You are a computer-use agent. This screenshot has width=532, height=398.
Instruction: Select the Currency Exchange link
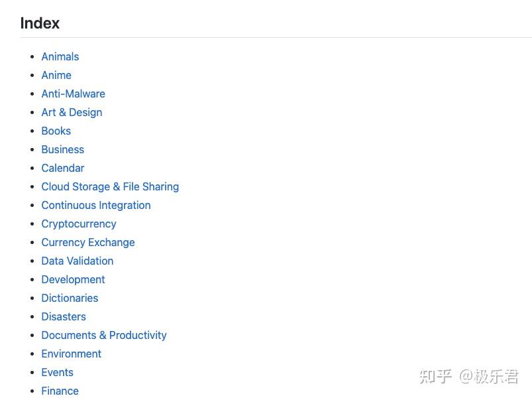(87, 242)
